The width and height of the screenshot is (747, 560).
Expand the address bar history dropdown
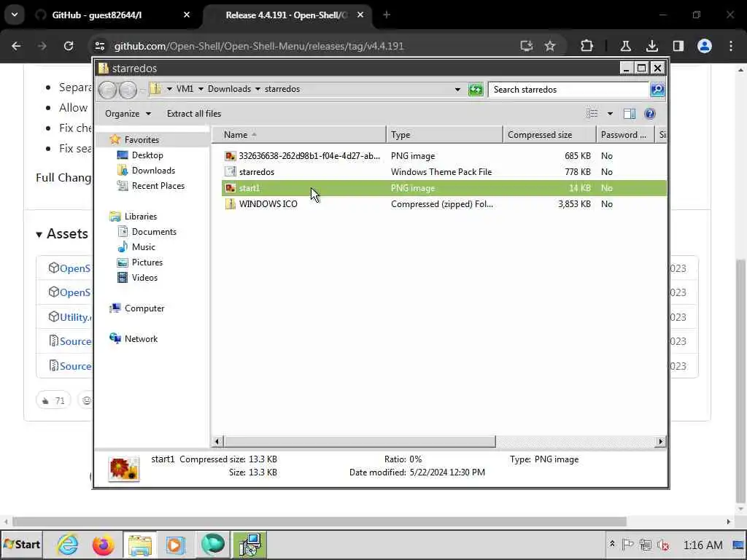coord(457,90)
